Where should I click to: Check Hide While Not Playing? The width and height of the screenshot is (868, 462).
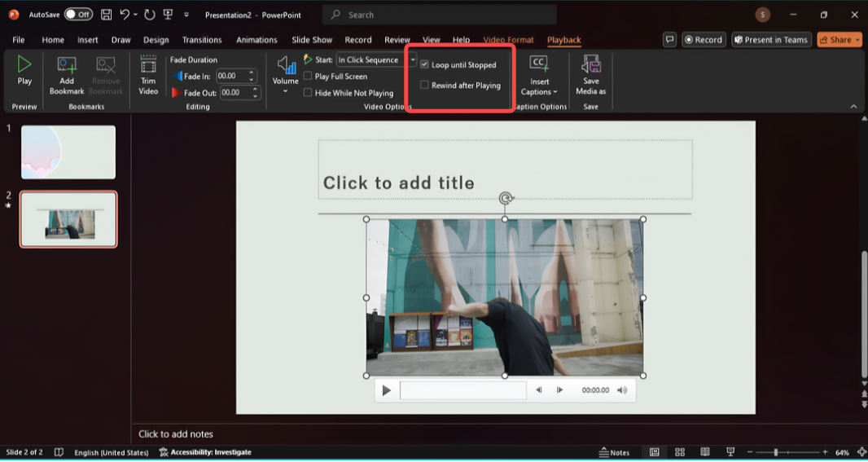[308, 93]
